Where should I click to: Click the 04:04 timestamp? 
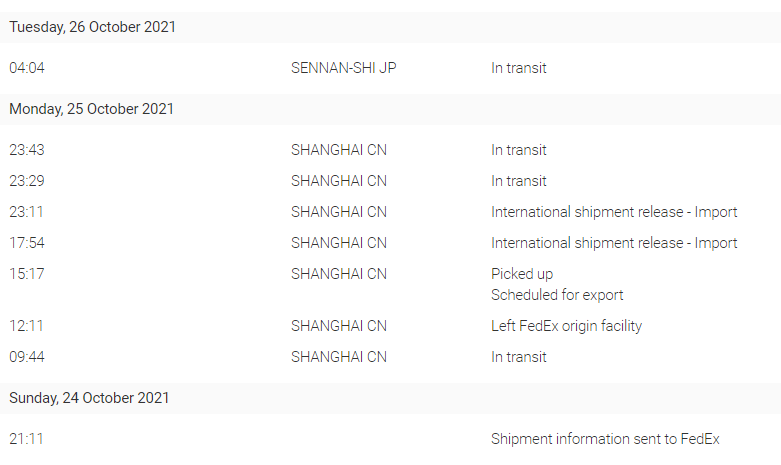27,69
